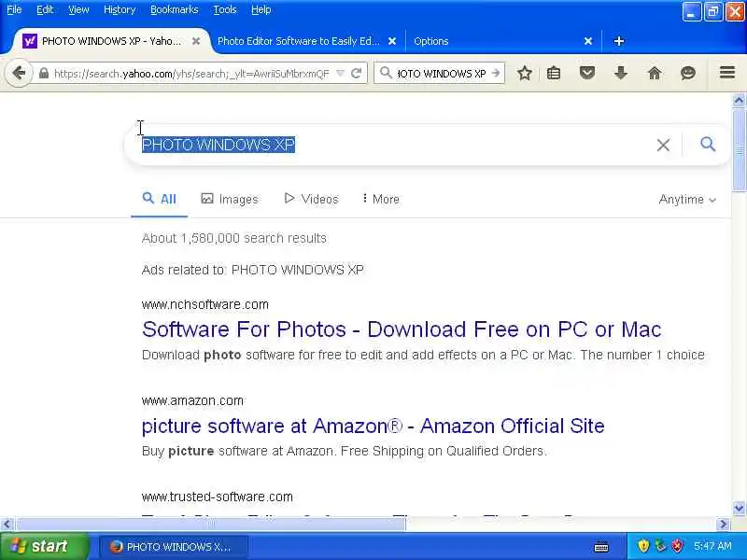Click the www.trusted-software.com URL text
Viewport: 747px width, 560px height.
tap(218, 497)
